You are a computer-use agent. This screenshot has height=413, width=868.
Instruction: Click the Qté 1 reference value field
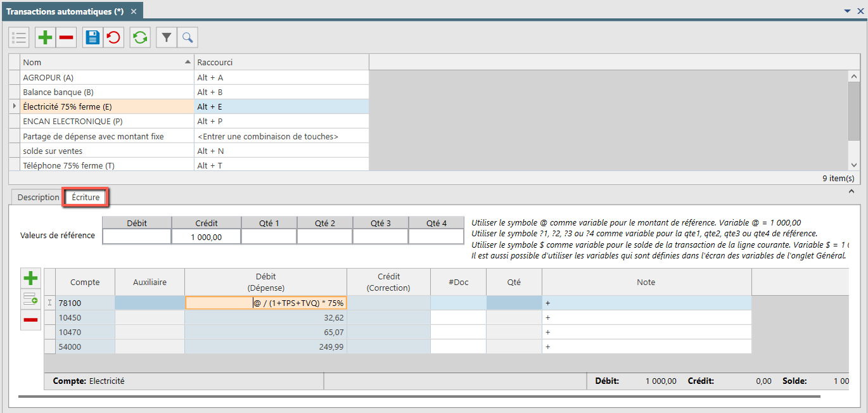[269, 237]
